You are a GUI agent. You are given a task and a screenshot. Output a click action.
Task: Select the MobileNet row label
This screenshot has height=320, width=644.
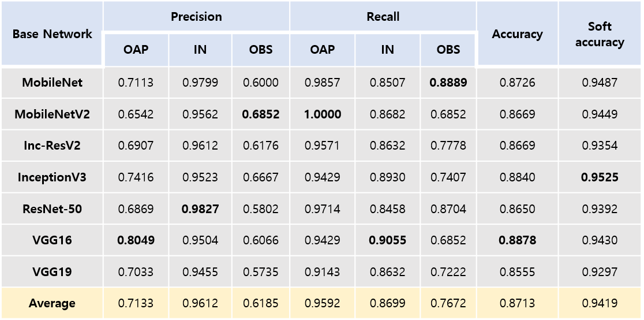pyautogui.click(x=52, y=83)
